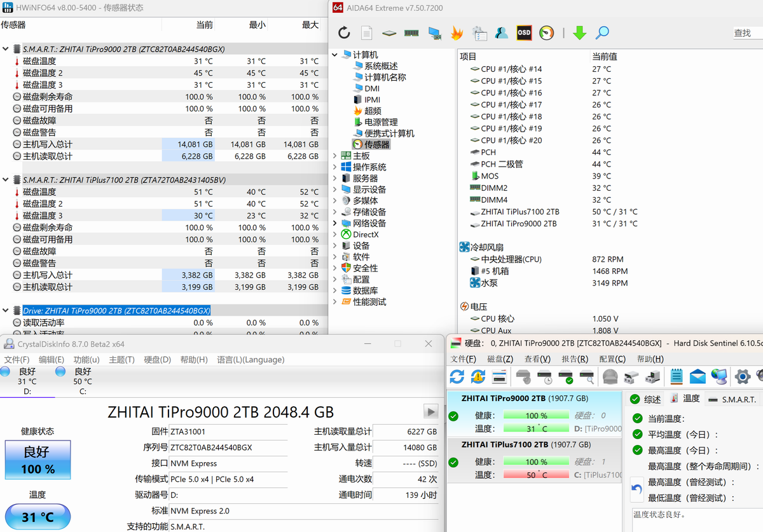Click the memory module icon in AIDA64 toolbar
The width and height of the screenshot is (763, 532).
(411, 32)
